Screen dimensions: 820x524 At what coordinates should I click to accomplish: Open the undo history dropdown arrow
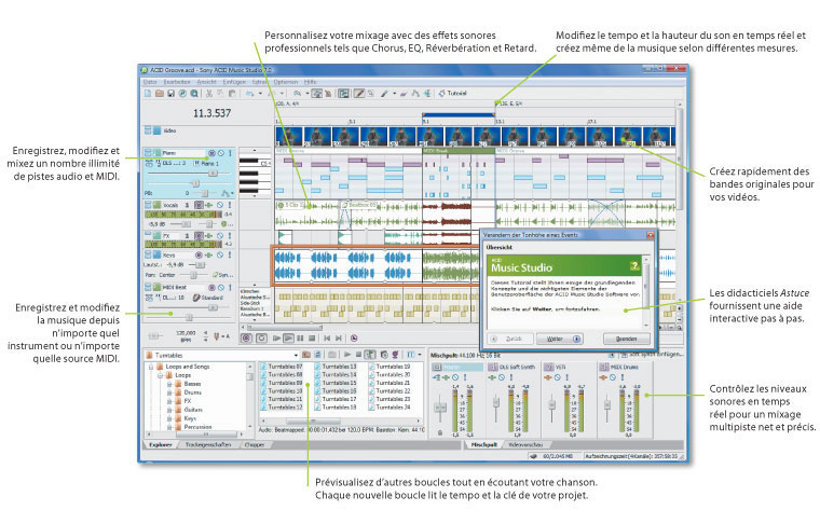click(260, 93)
